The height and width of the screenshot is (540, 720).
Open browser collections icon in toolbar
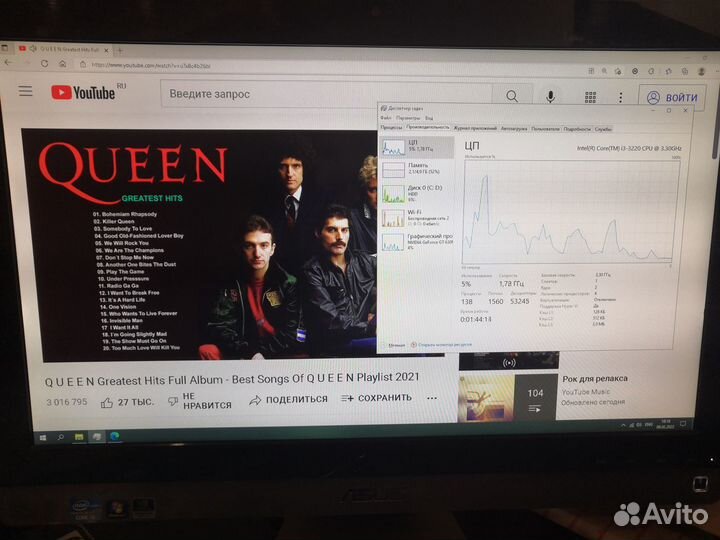tap(685, 71)
